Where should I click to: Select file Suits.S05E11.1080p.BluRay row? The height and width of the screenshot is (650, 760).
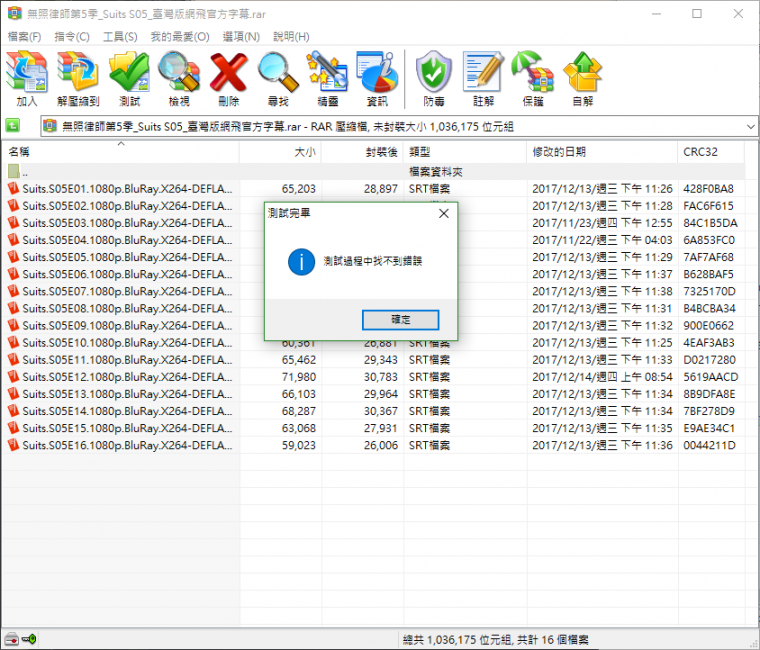[x=127, y=360]
